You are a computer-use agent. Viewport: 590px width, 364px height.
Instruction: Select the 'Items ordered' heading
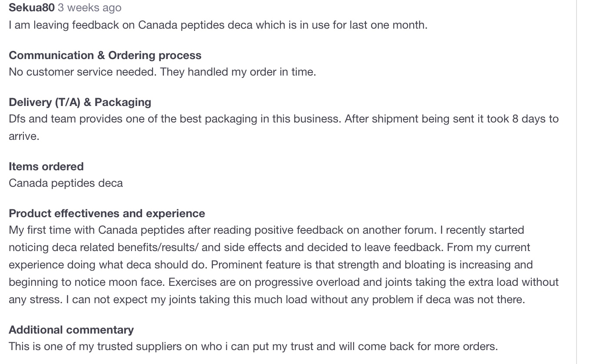pos(46,167)
